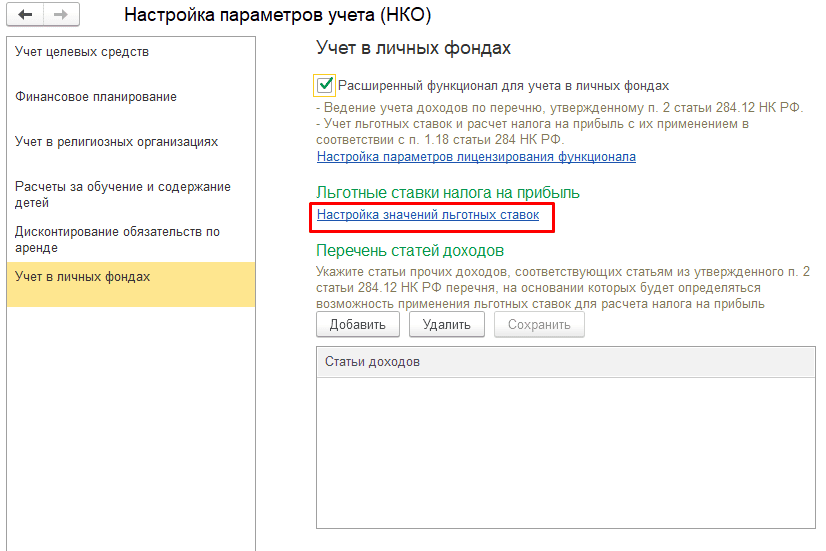Select Дисконтирование обязательств по аренде
The width and height of the screenshot is (826, 551).
[x=118, y=239]
